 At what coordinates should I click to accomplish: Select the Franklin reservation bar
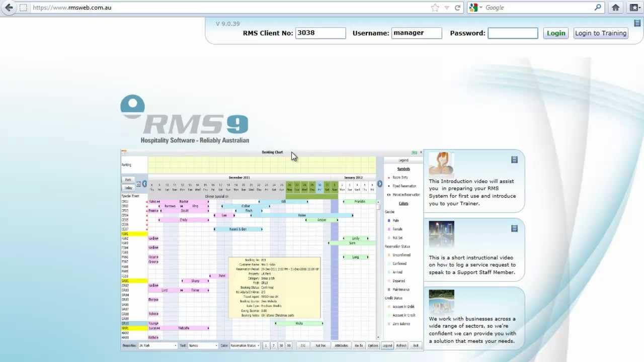pos(359,202)
